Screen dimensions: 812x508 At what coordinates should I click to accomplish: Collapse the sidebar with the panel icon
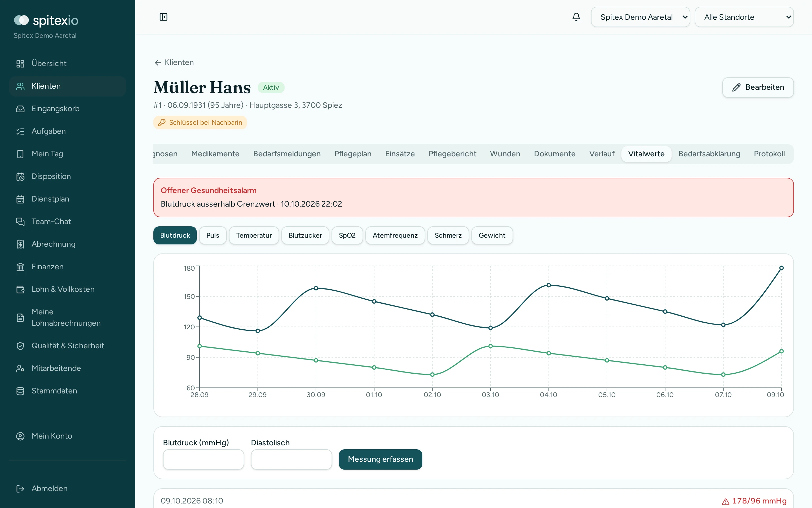tap(164, 17)
